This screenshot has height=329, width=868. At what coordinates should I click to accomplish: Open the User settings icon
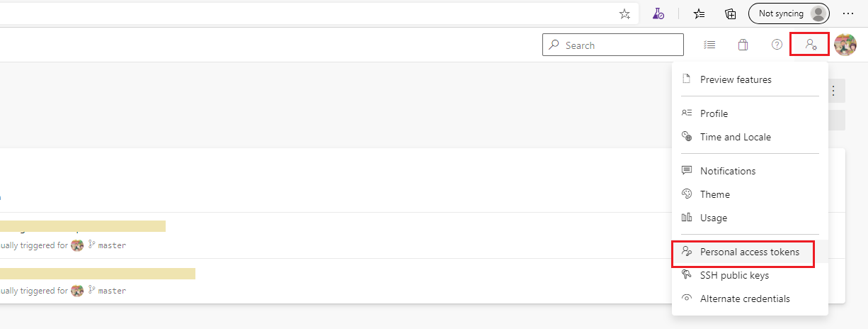pos(811,45)
